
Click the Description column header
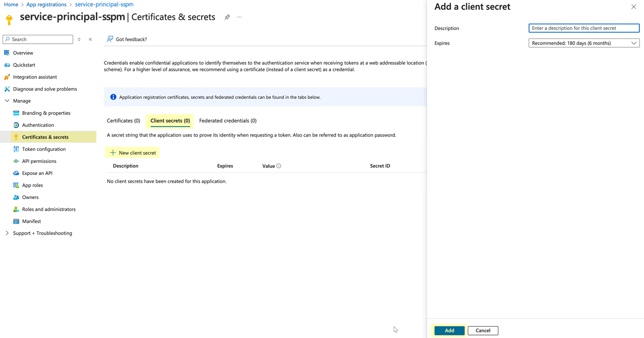coord(126,166)
